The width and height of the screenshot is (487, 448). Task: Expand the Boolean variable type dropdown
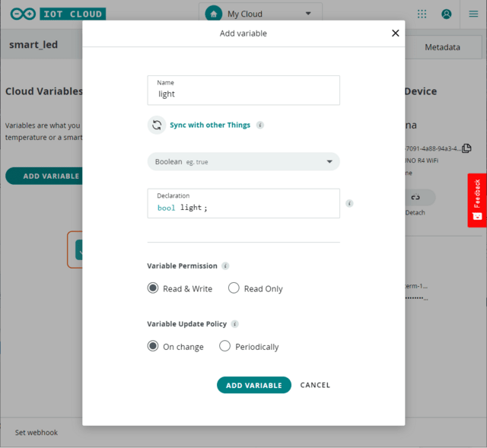point(243,161)
